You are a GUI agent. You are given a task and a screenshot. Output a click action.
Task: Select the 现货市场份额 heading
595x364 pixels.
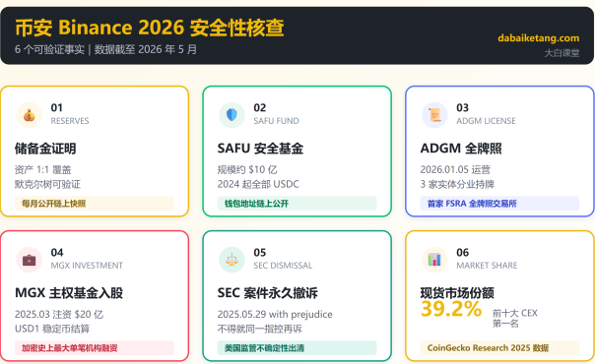(457, 293)
